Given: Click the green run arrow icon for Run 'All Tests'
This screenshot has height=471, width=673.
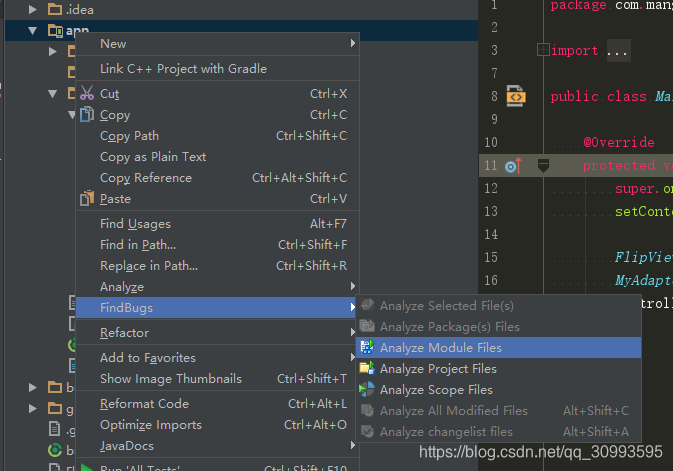Looking at the screenshot, I should [x=87, y=467].
